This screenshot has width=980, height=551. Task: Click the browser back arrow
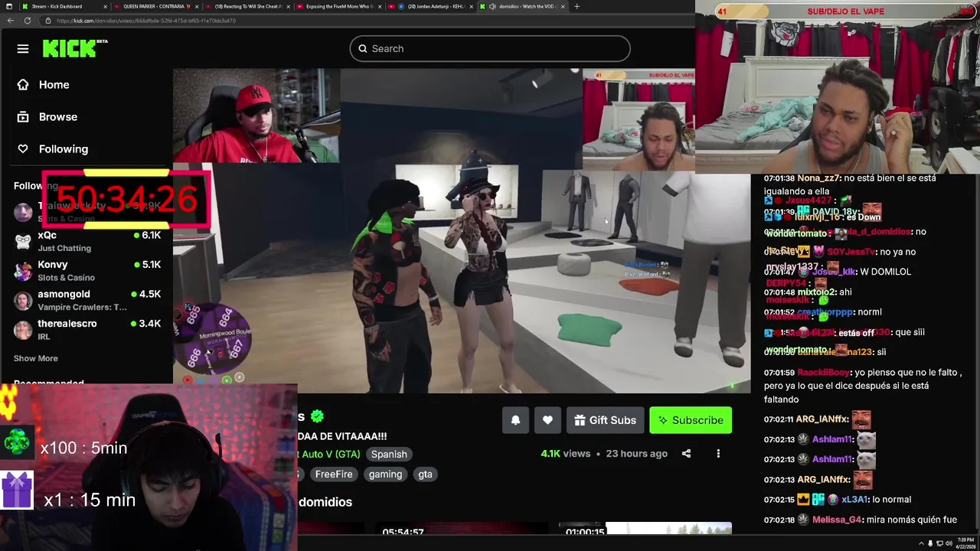tap(10, 21)
